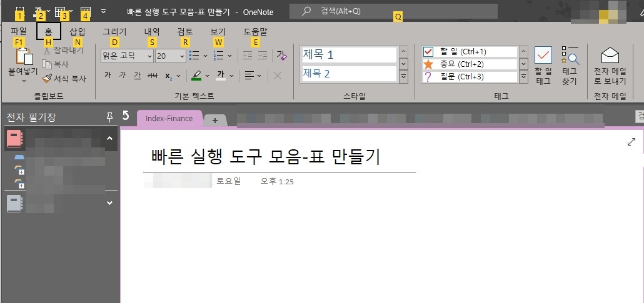This screenshot has height=303, width=644.
Task: Open the font size dropdown showing 20
Action: coord(182,56)
